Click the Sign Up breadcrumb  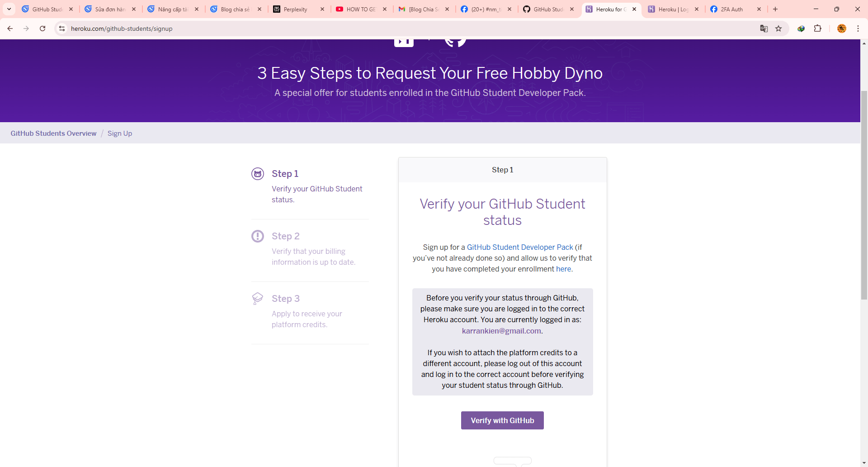[120, 133]
